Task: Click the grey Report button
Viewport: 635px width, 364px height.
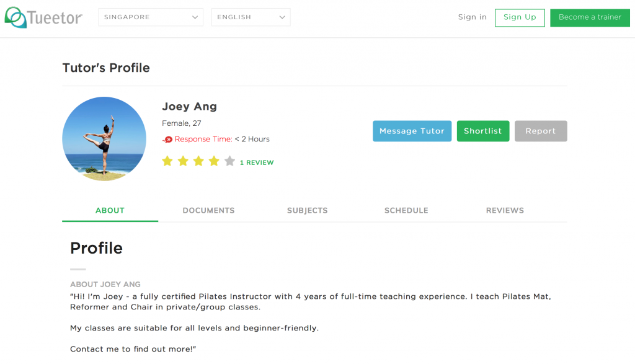Action: tap(541, 131)
